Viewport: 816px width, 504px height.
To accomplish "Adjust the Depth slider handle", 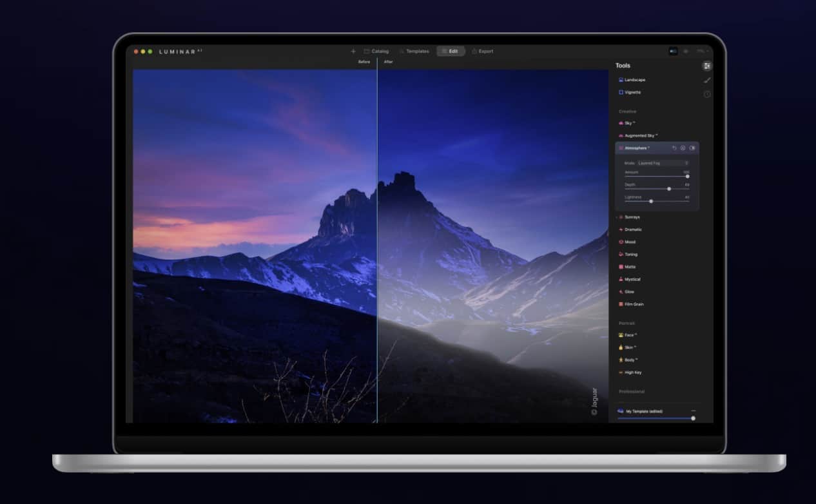I will [669, 189].
